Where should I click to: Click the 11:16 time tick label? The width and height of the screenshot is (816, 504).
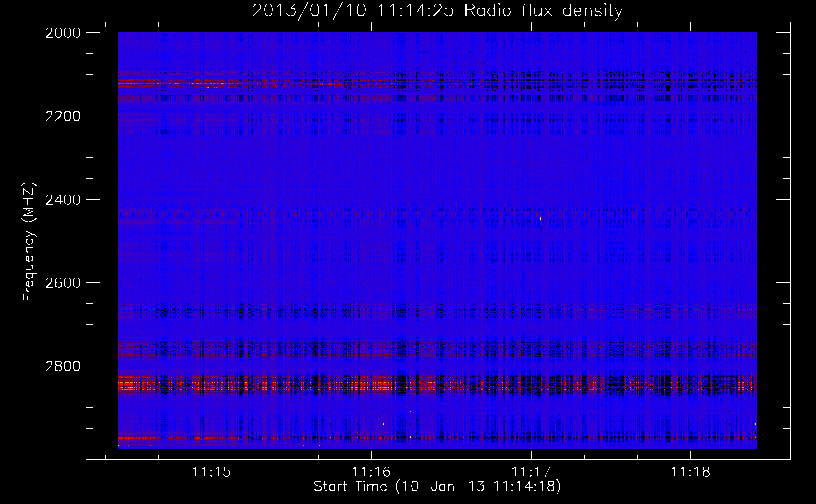pos(371,472)
